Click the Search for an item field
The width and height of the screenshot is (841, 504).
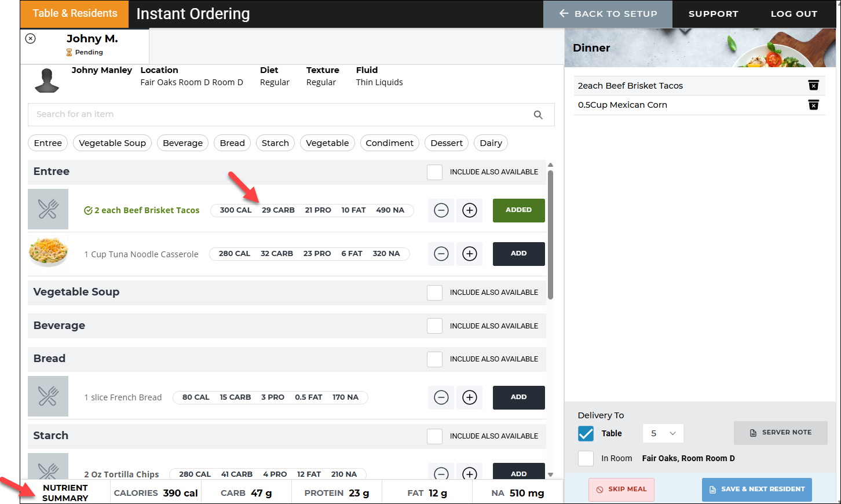pos(291,115)
